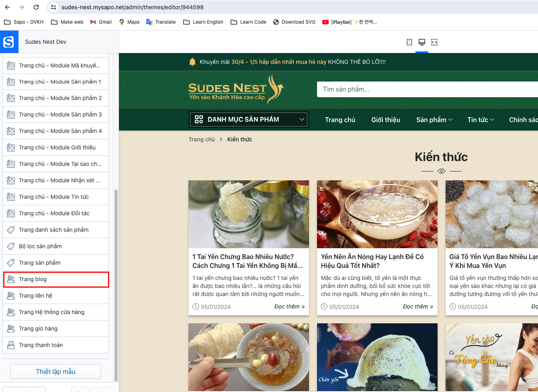Click Thiết lập mẫu button

click(x=55, y=372)
